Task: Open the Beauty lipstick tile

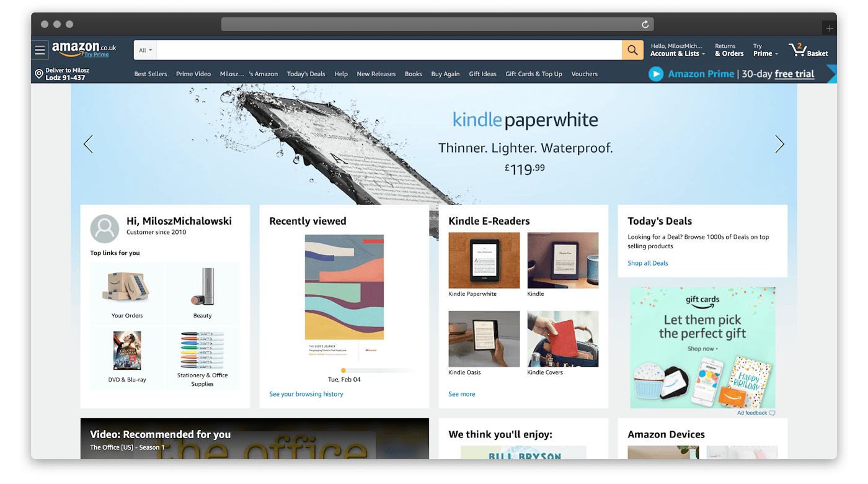Action: coord(203,294)
